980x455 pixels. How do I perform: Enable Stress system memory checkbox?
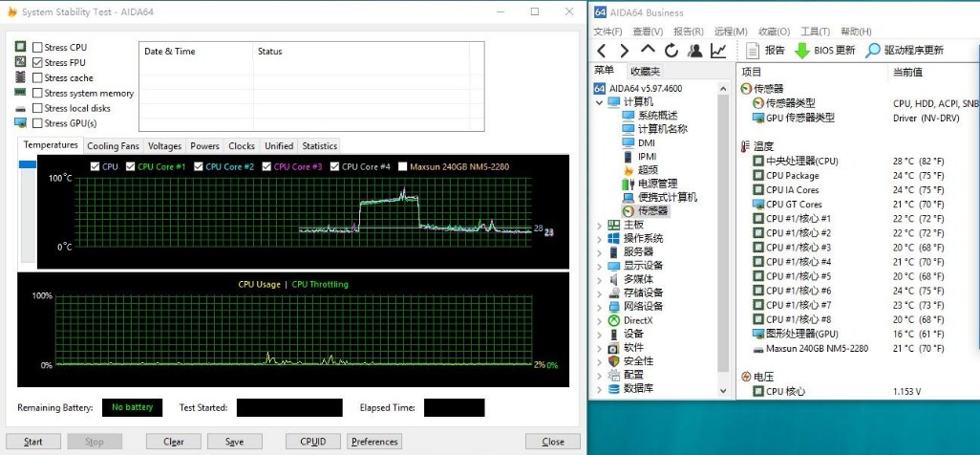(37, 94)
